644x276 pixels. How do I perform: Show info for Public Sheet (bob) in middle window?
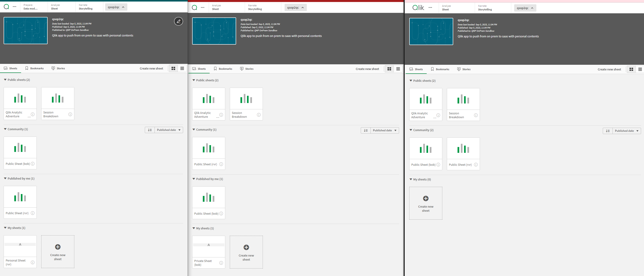pyautogui.click(x=221, y=214)
